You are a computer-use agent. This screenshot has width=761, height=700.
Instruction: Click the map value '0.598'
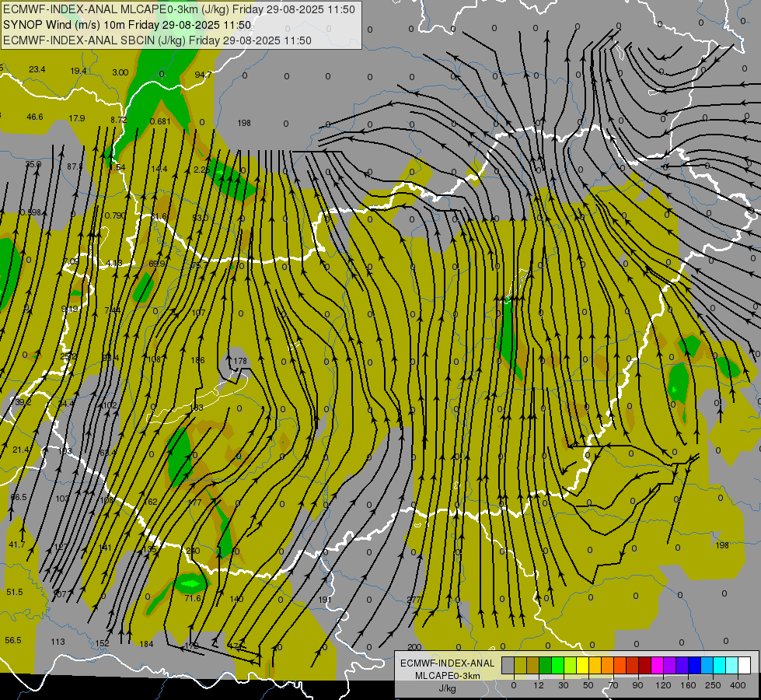(x=30, y=212)
